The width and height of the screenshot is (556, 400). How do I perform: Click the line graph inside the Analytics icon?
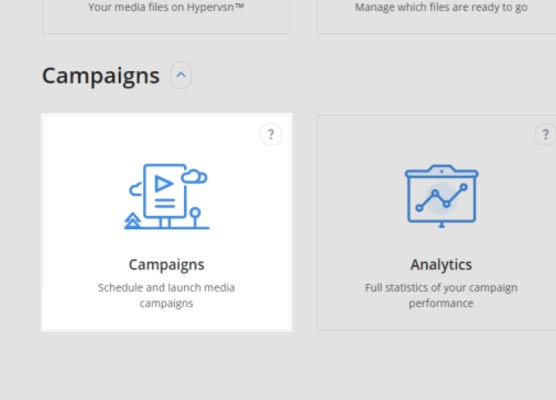click(441, 197)
